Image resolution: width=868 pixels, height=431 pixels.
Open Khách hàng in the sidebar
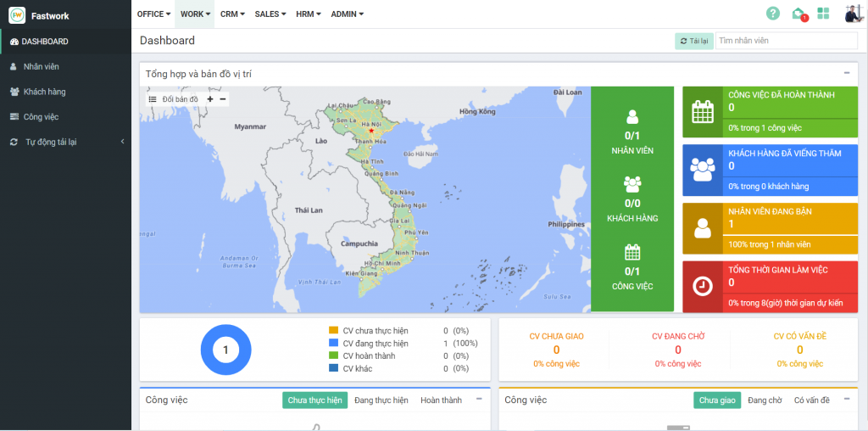pyautogui.click(x=44, y=92)
